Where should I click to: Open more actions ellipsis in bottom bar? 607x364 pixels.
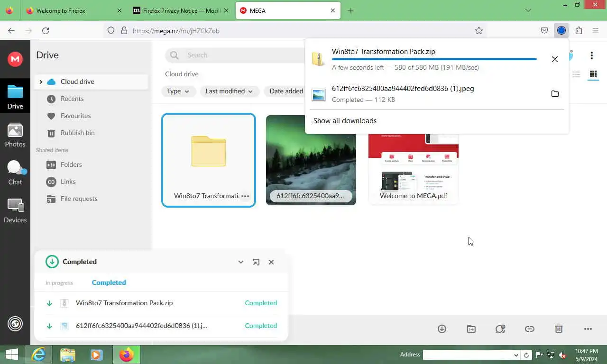tap(588, 329)
